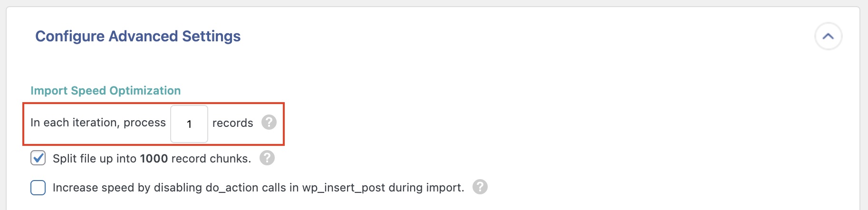
Task: Select the Configure Advanced Settings title
Action: tap(138, 36)
